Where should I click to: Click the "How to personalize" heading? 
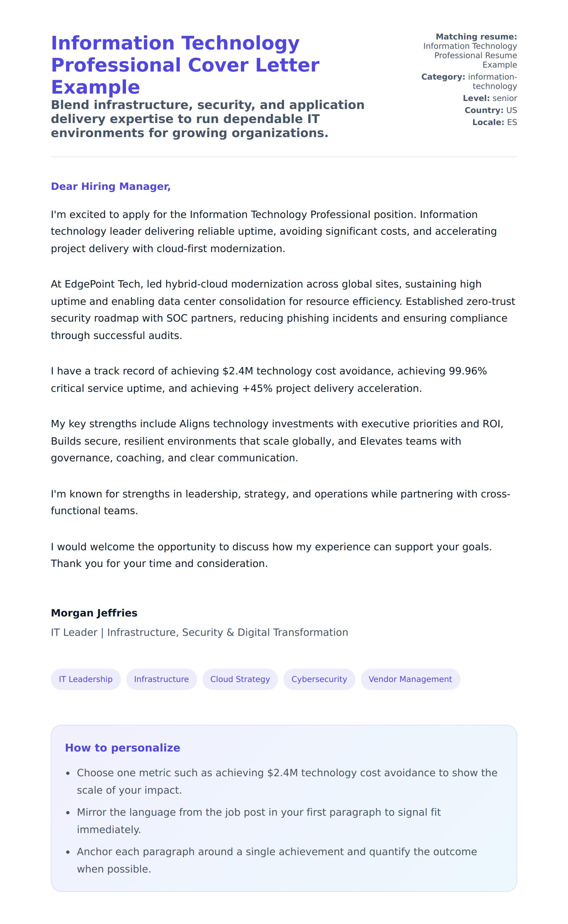(123, 748)
